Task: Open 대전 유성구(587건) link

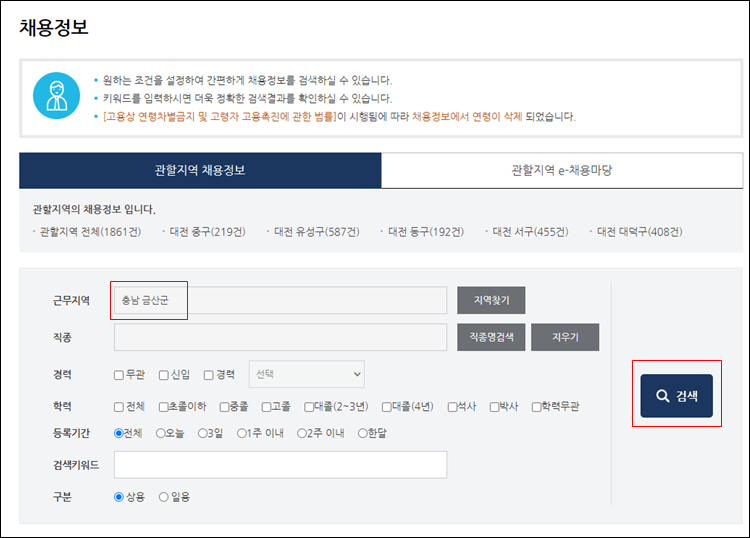Action: pyautogui.click(x=317, y=232)
